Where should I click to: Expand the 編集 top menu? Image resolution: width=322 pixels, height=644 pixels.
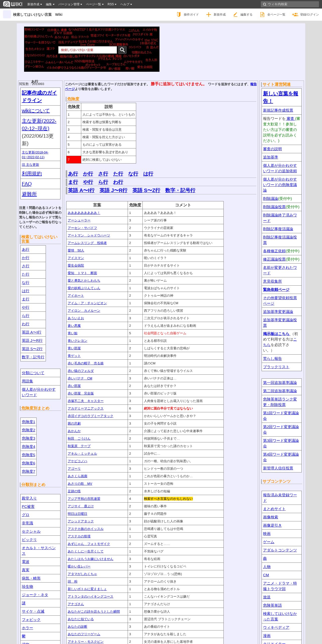tap(50, 4)
